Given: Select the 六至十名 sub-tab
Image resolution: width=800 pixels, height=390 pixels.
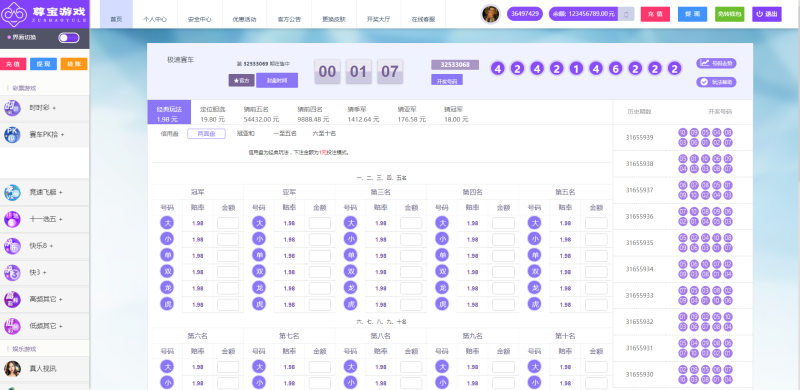Looking at the screenshot, I should point(324,134).
